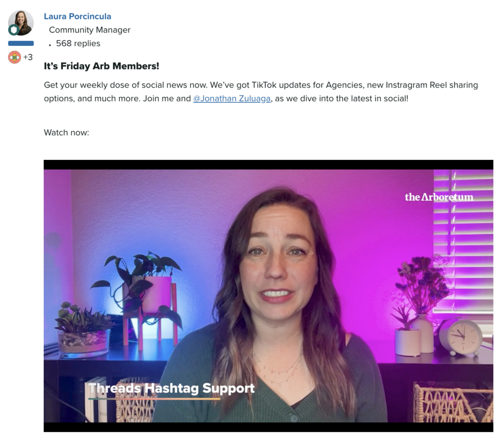
Task: Click the top black letterbox bar of video
Action: (268, 164)
